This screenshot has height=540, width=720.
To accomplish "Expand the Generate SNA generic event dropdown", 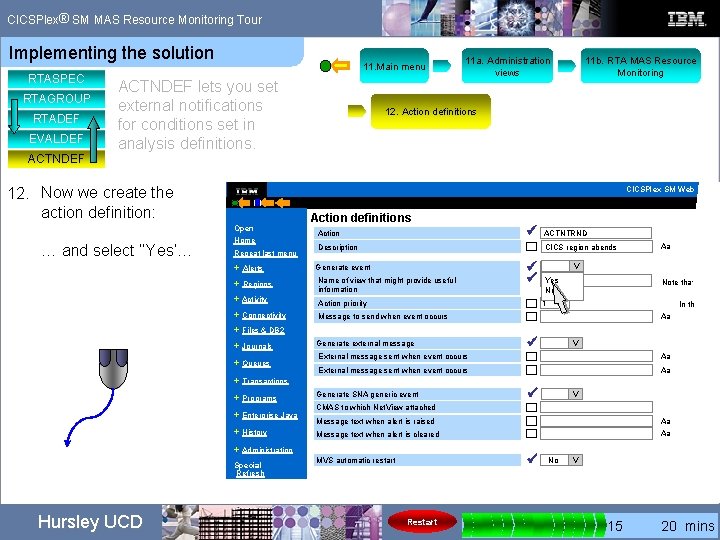I will (x=576, y=394).
